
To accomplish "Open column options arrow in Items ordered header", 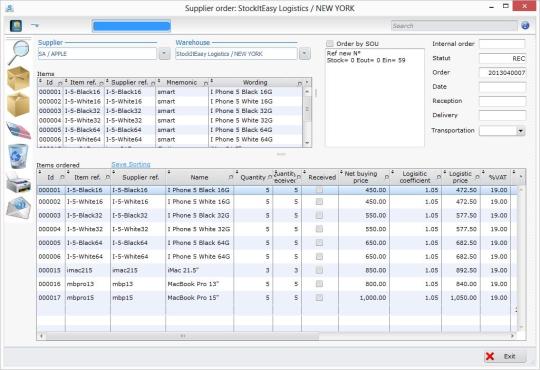I will [521, 177].
